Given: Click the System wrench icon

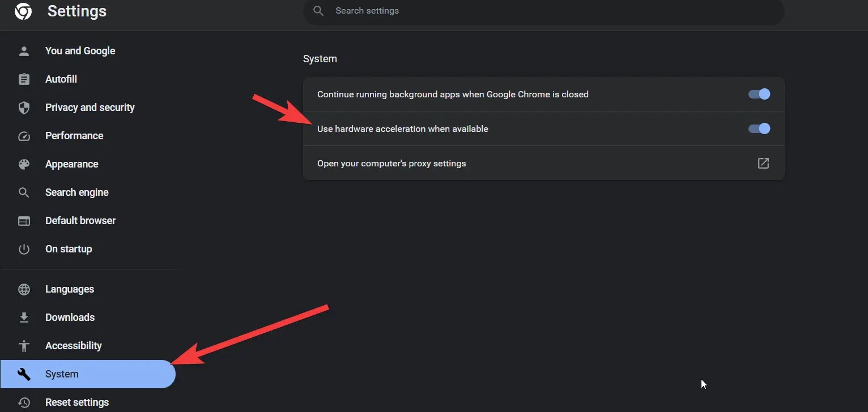Looking at the screenshot, I should pyautogui.click(x=24, y=374).
